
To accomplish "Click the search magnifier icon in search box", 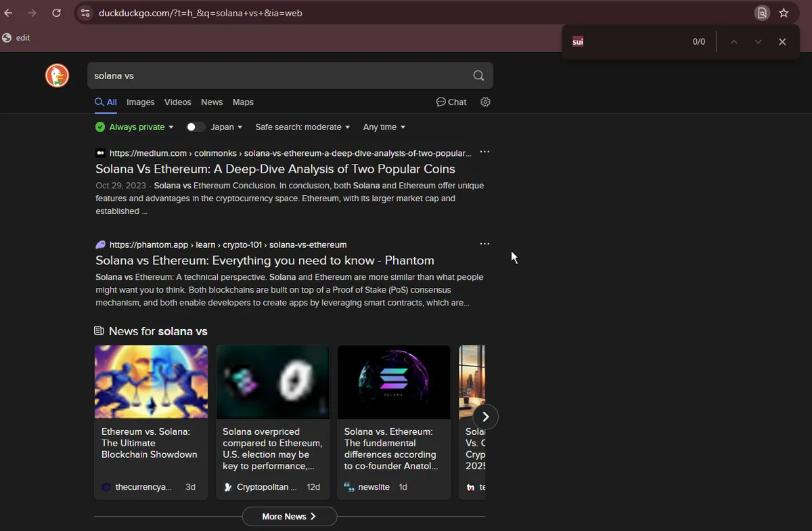I will coord(478,76).
